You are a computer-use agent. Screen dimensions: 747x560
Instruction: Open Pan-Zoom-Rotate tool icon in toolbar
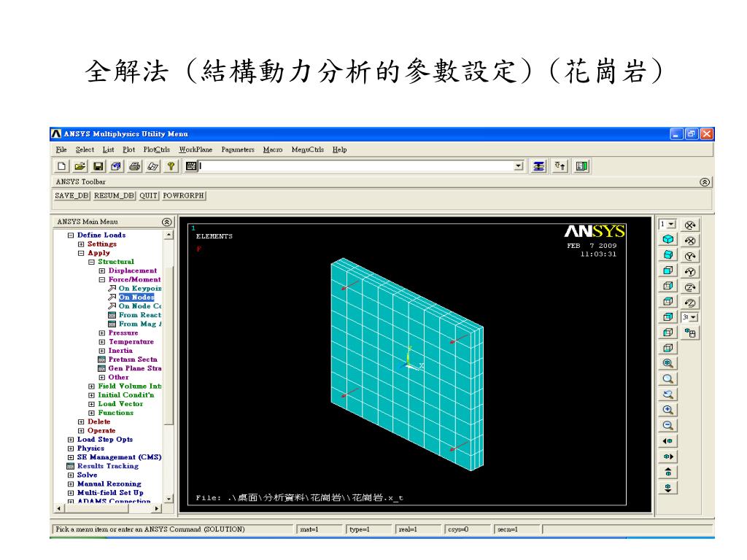click(116, 166)
